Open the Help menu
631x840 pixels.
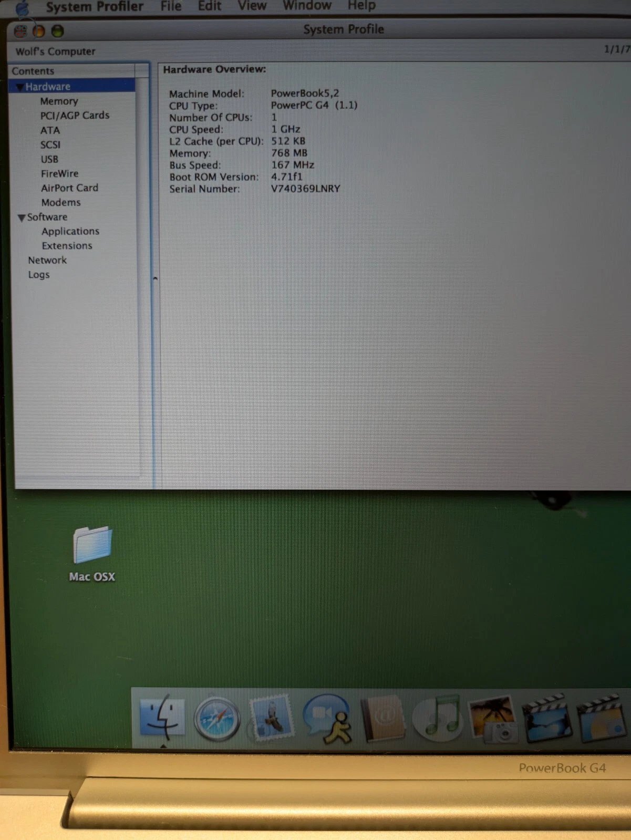tap(361, 5)
